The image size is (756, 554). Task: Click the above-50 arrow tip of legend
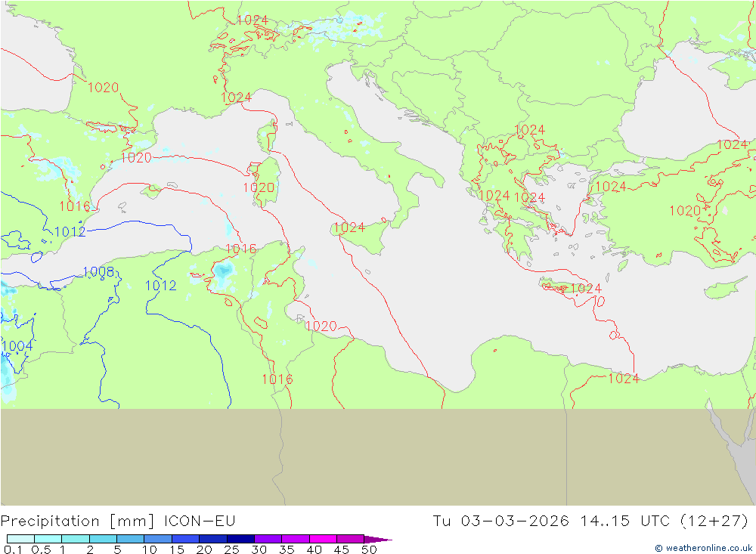click(x=378, y=539)
